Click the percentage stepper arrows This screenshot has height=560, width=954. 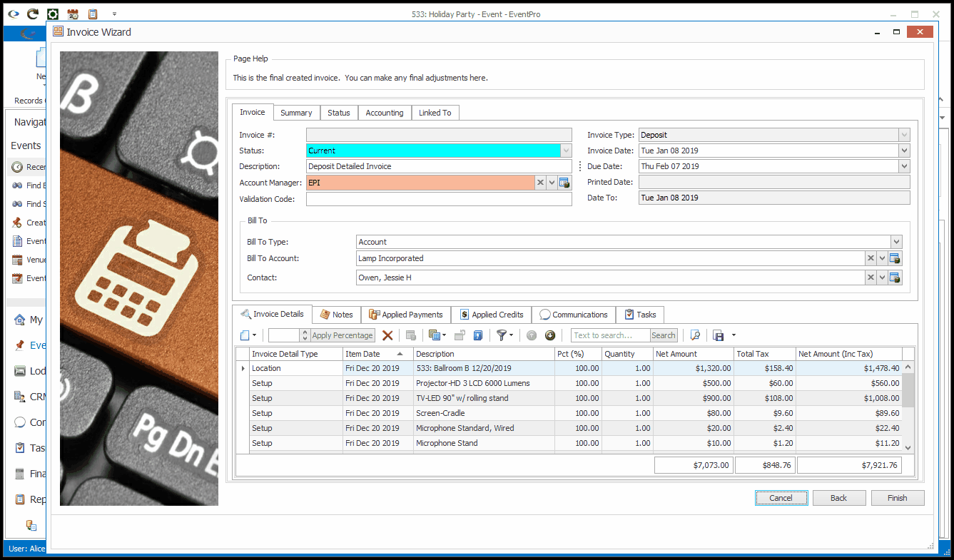point(305,335)
